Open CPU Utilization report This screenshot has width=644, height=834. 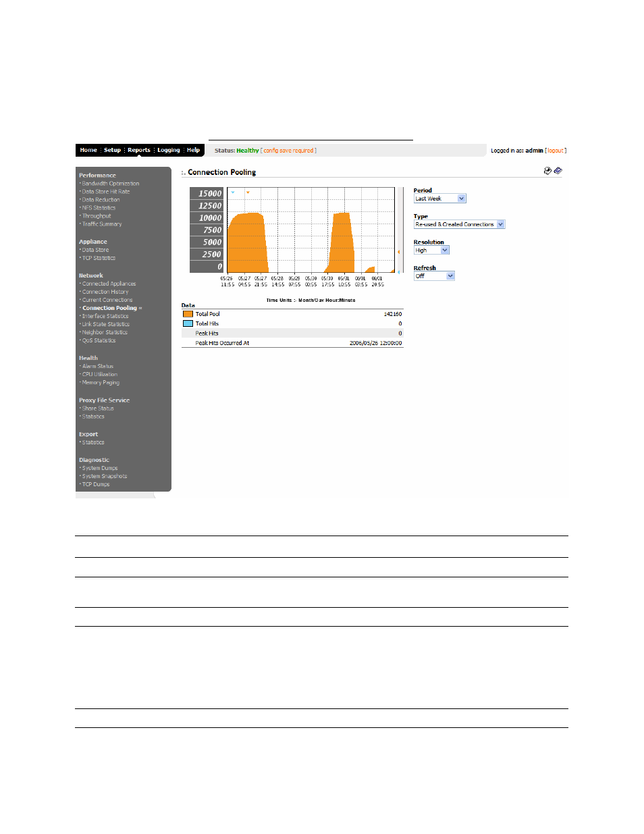[x=100, y=374]
